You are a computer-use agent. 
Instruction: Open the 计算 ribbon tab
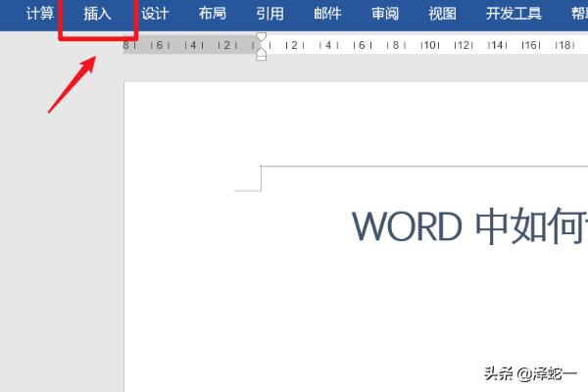[40, 14]
